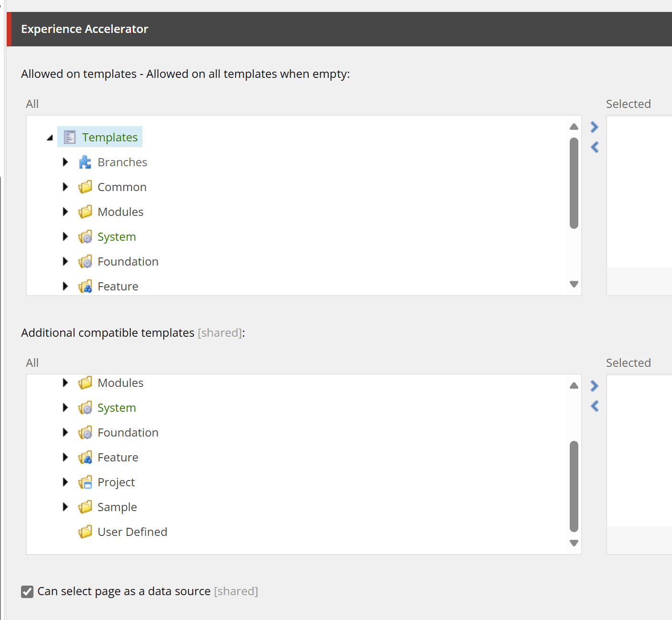Click the System gear-folder icon in top tree

(85, 236)
